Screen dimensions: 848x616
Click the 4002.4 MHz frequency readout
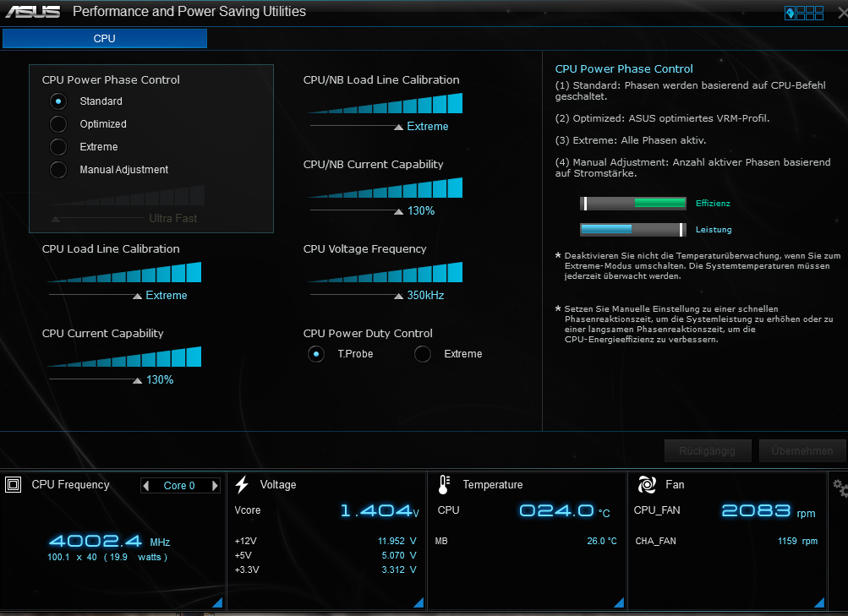click(x=109, y=541)
